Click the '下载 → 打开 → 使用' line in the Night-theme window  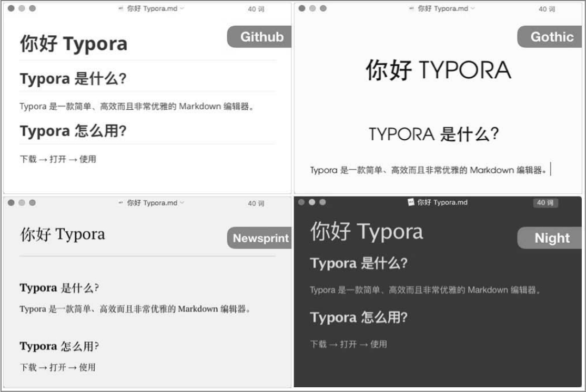(348, 344)
